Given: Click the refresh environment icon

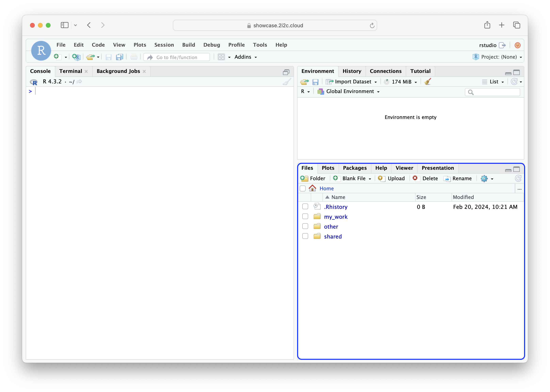Looking at the screenshot, I should coord(514,81).
